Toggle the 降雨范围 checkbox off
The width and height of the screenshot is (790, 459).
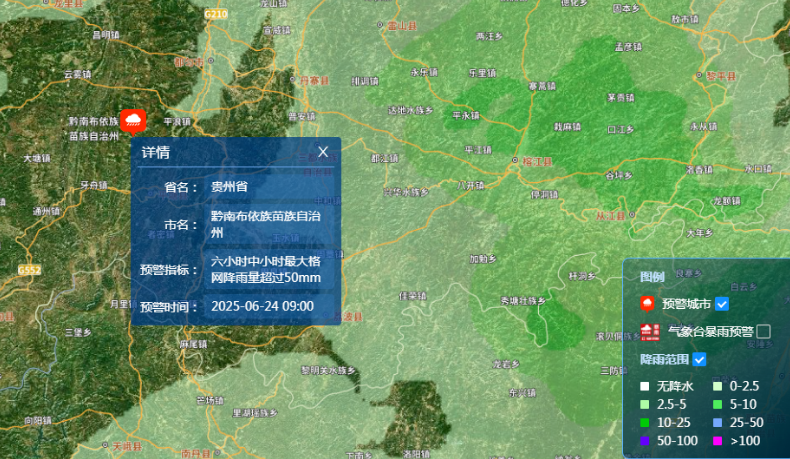click(x=700, y=359)
